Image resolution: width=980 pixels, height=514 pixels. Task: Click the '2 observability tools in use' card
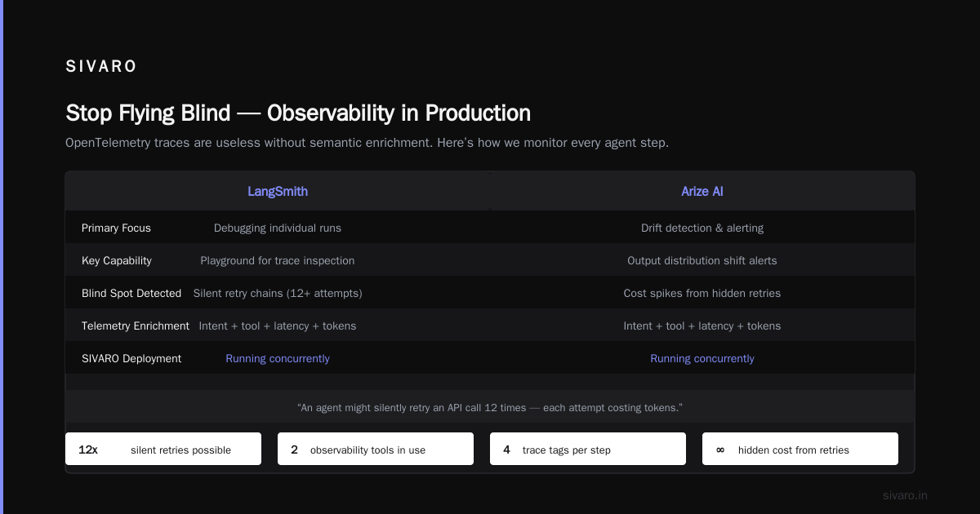[x=376, y=449]
